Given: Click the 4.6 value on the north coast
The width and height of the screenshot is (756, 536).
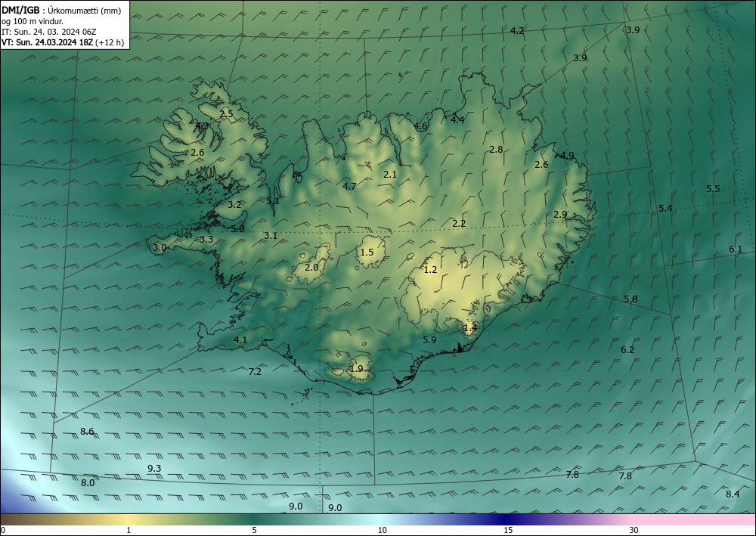Looking at the screenshot, I should coord(420,126).
